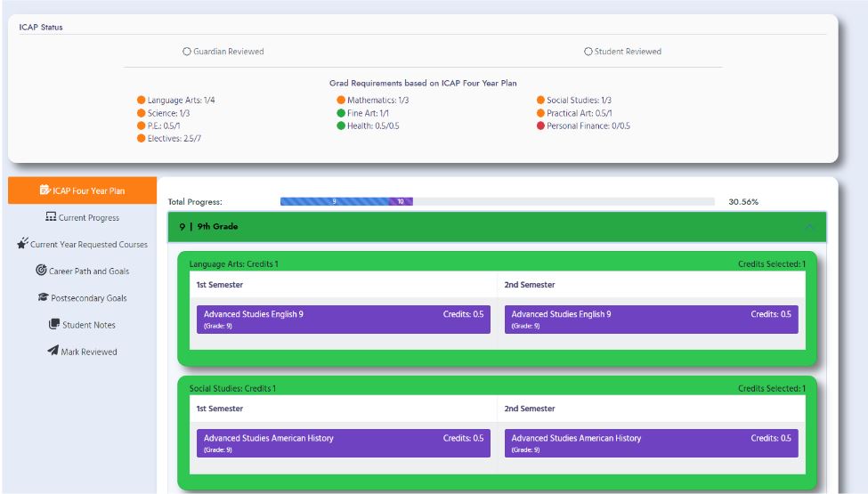Click the purple segment of Total Progress bar
The width and height of the screenshot is (868, 494).
click(401, 202)
